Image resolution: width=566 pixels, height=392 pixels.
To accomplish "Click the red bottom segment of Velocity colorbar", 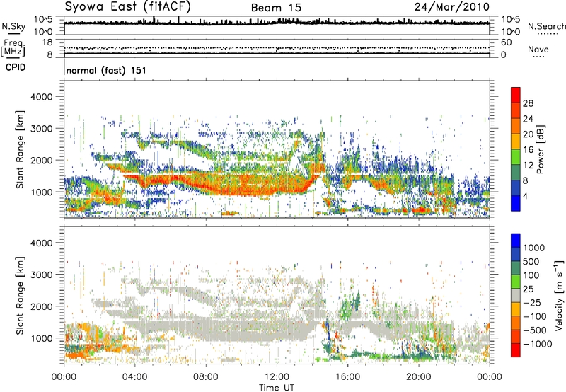I will [x=516, y=350].
